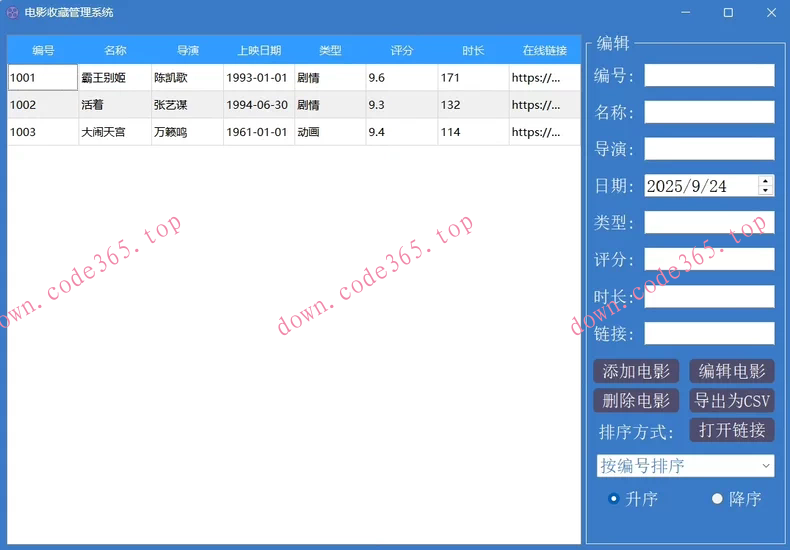Screen dimensions: 790x550
Task: Click the rating cell 9.3
Action: click(402, 105)
